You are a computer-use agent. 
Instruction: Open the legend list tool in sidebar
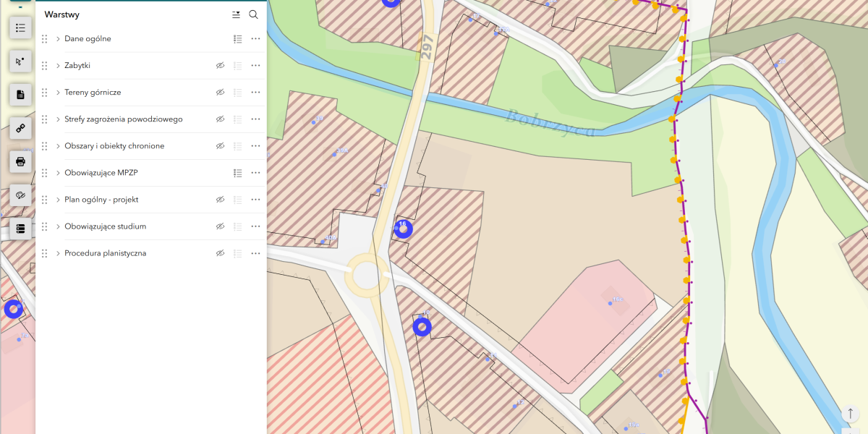[20, 28]
